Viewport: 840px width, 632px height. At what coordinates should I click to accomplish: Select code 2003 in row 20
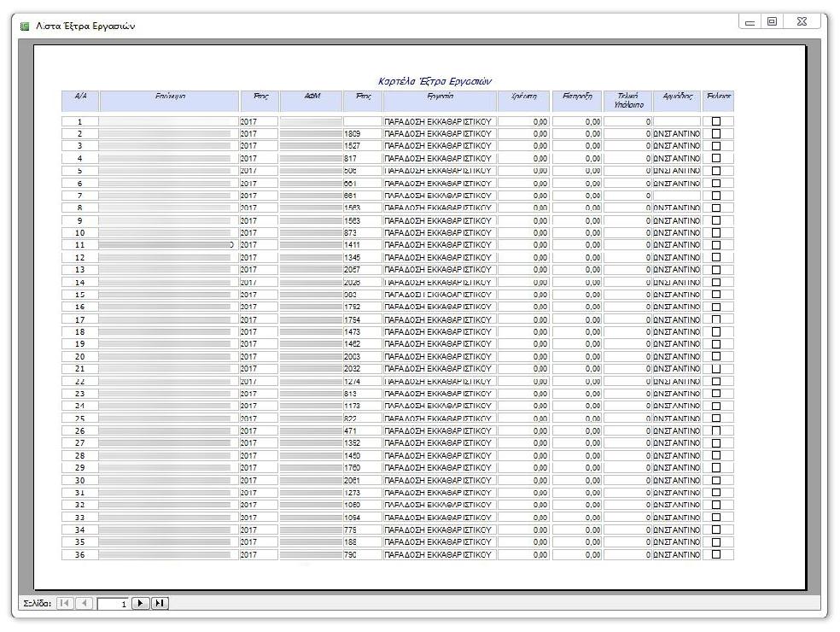(352, 356)
